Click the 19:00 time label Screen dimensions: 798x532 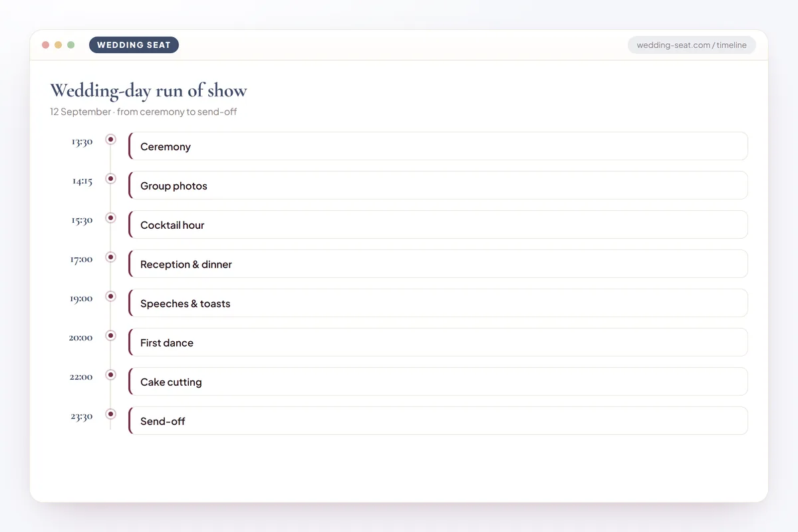pos(81,299)
